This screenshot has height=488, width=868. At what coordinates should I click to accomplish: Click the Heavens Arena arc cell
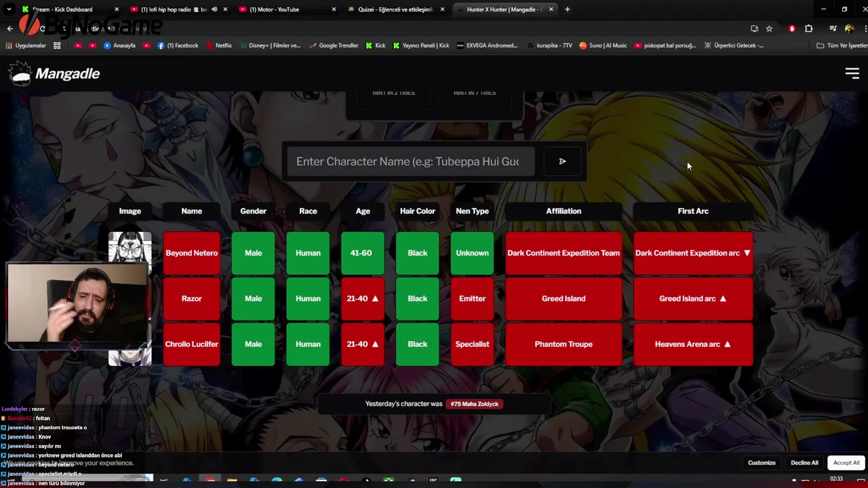(693, 344)
